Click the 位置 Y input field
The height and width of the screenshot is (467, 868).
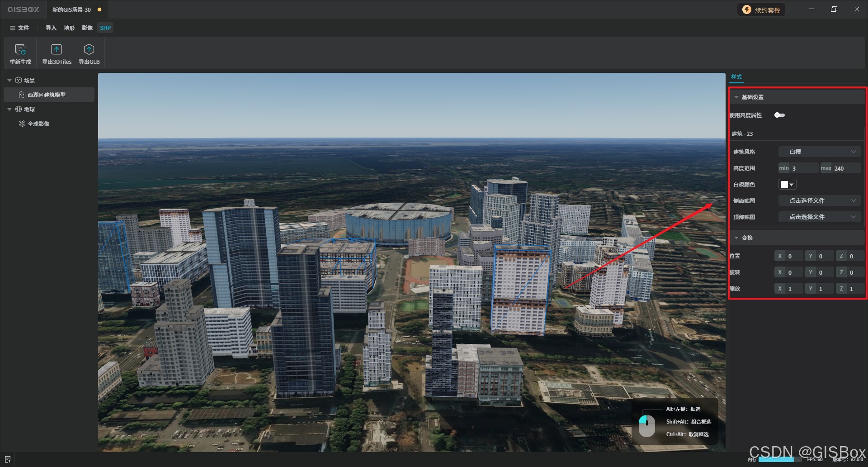click(819, 256)
